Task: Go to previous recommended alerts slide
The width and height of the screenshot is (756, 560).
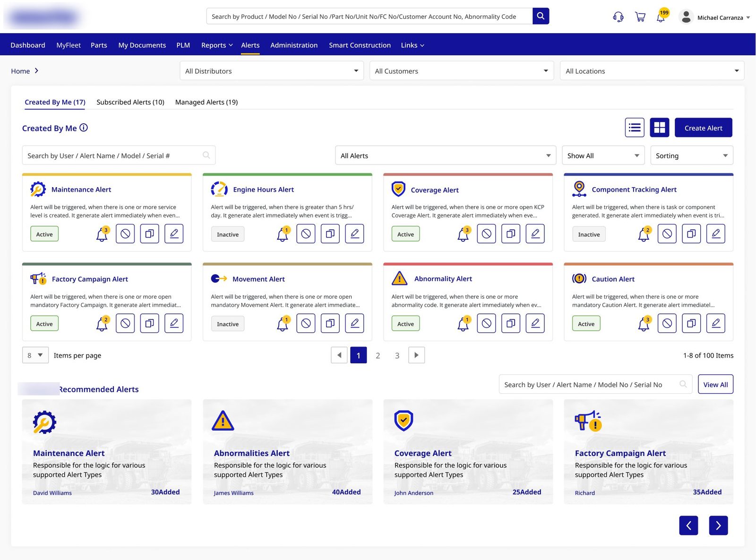Action: (x=688, y=526)
